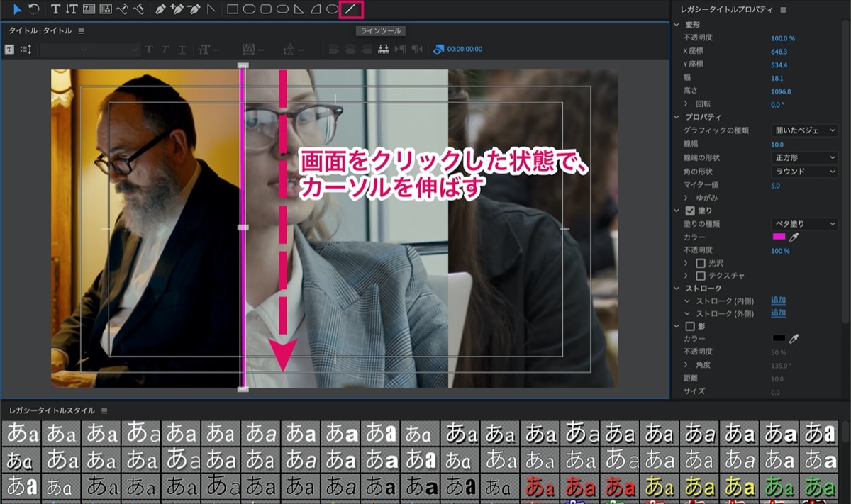Click the Y座標 value 534.4
Screen dimensions: 851x504
point(779,65)
